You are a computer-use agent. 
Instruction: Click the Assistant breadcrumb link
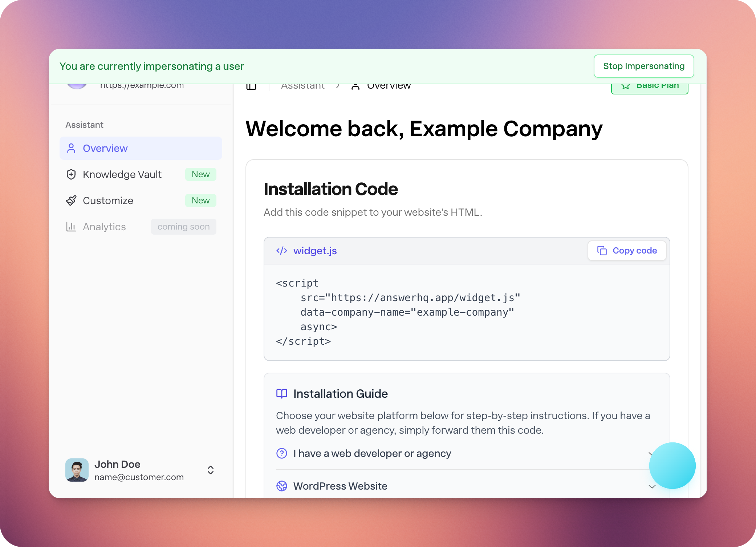[x=303, y=86]
